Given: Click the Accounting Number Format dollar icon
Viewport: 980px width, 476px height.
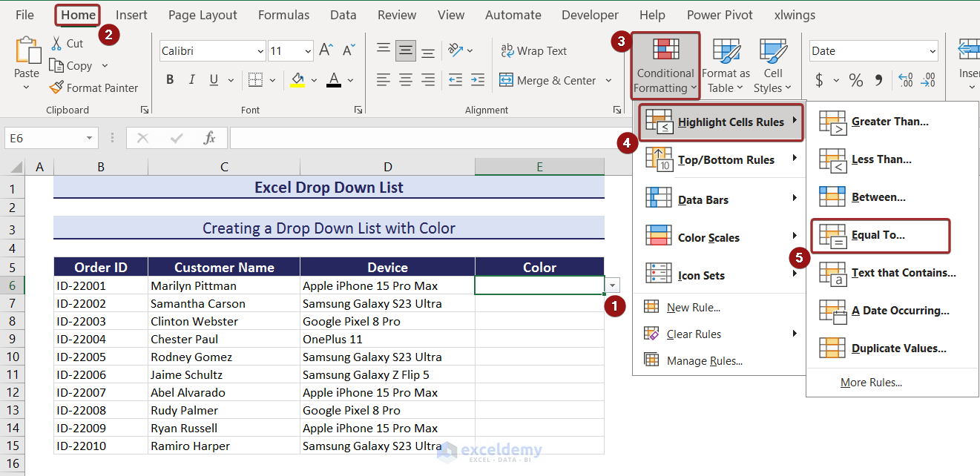Looking at the screenshot, I should click(x=820, y=80).
